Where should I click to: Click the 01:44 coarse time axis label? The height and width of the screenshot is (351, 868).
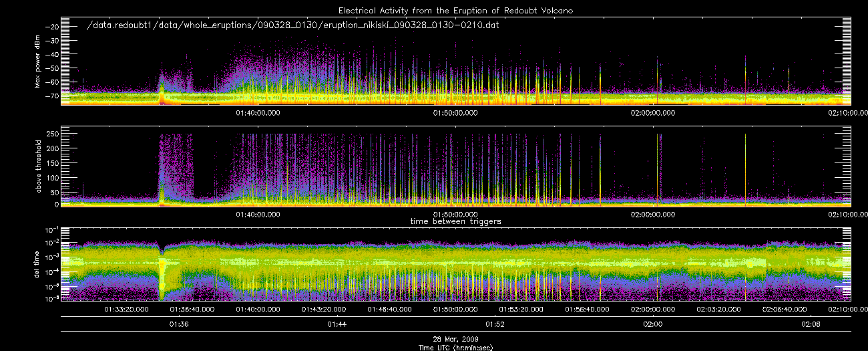click(x=337, y=324)
